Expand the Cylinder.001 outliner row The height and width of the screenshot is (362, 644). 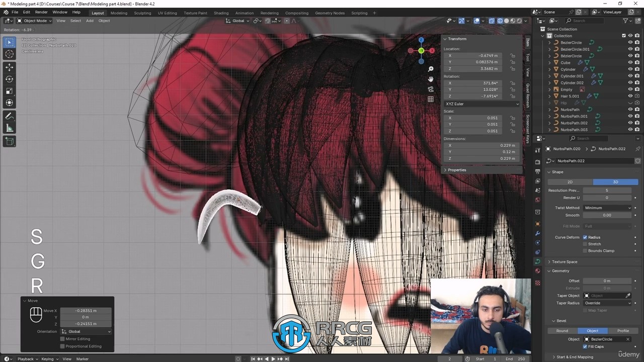click(549, 76)
